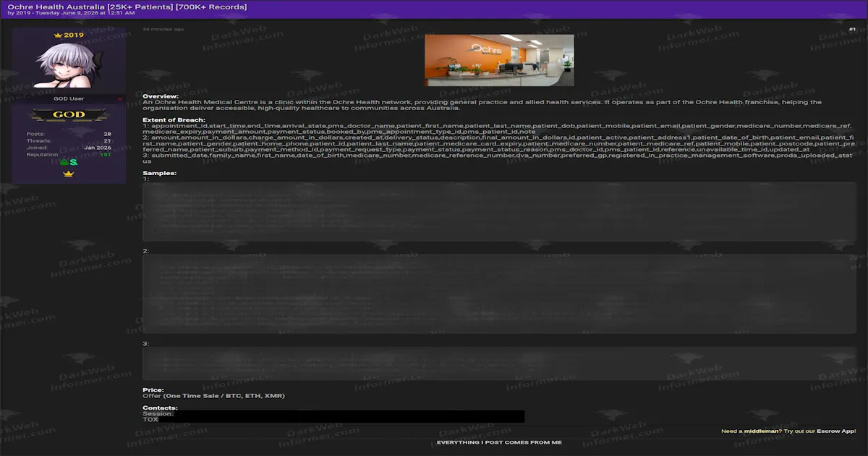Click the blurred sample block 3

tap(499, 363)
